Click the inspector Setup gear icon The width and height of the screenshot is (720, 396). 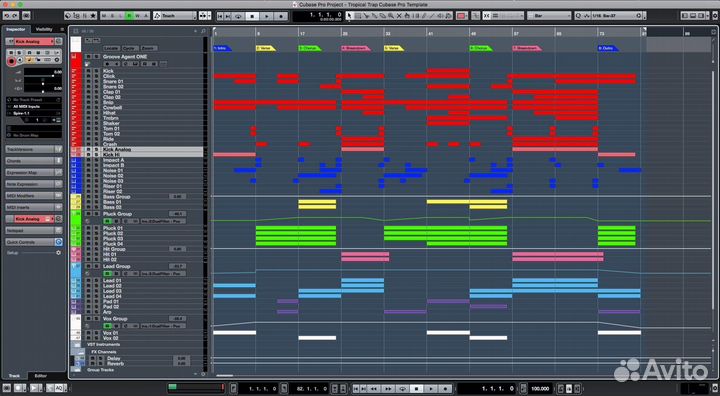(x=58, y=253)
